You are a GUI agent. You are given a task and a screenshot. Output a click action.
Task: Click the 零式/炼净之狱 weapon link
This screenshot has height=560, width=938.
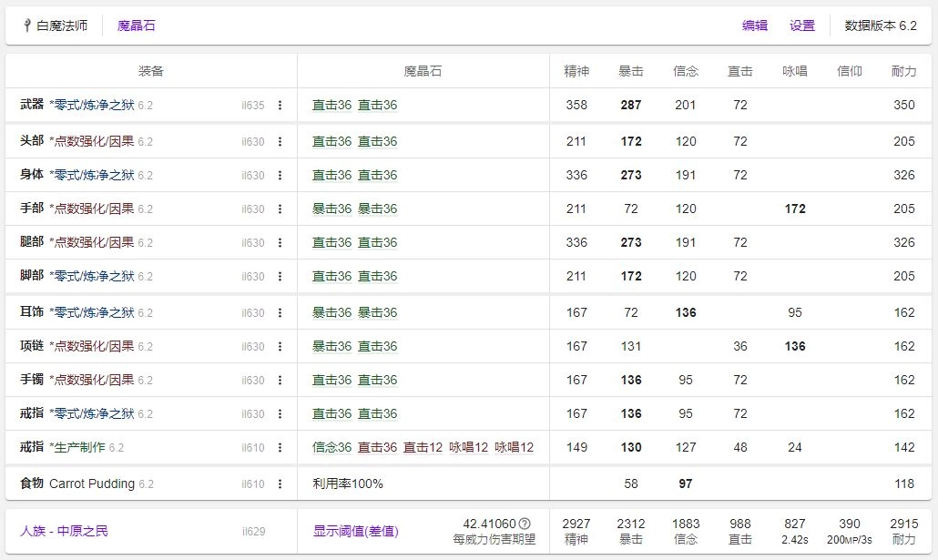(92, 105)
